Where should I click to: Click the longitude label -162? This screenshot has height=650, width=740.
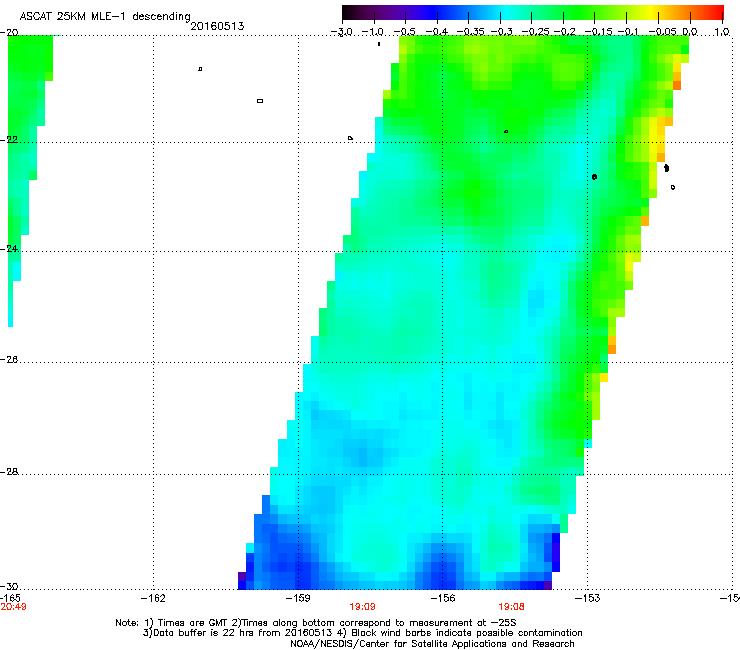153,599
